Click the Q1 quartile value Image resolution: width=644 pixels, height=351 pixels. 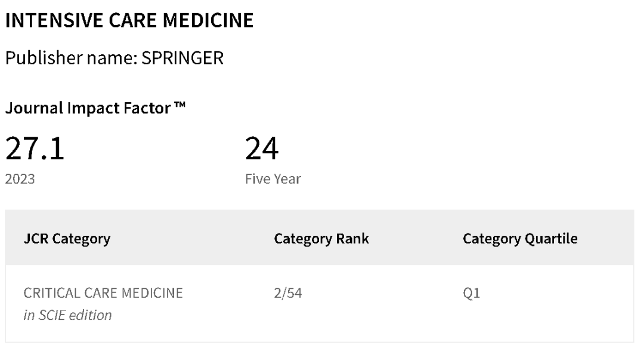tap(472, 294)
